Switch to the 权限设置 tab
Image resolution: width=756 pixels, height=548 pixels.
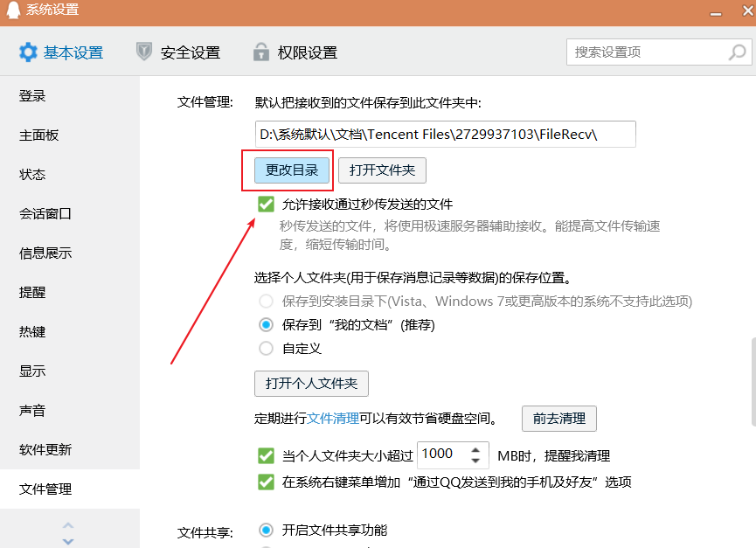pyautogui.click(x=295, y=52)
